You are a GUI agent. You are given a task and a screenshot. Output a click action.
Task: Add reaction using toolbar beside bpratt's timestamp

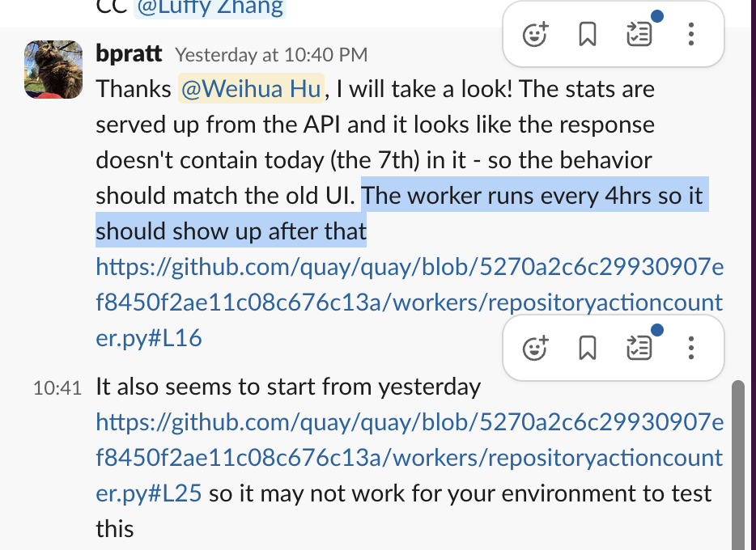click(x=536, y=35)
